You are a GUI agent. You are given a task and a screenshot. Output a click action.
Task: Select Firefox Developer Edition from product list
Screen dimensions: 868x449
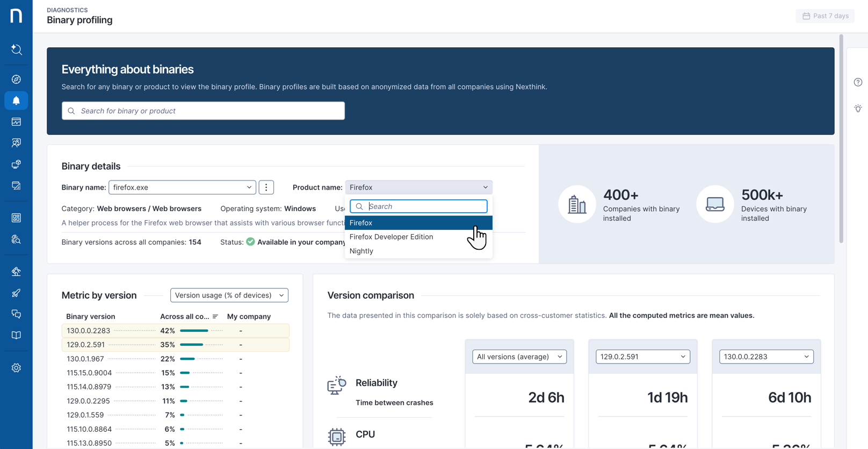point(391,237)
